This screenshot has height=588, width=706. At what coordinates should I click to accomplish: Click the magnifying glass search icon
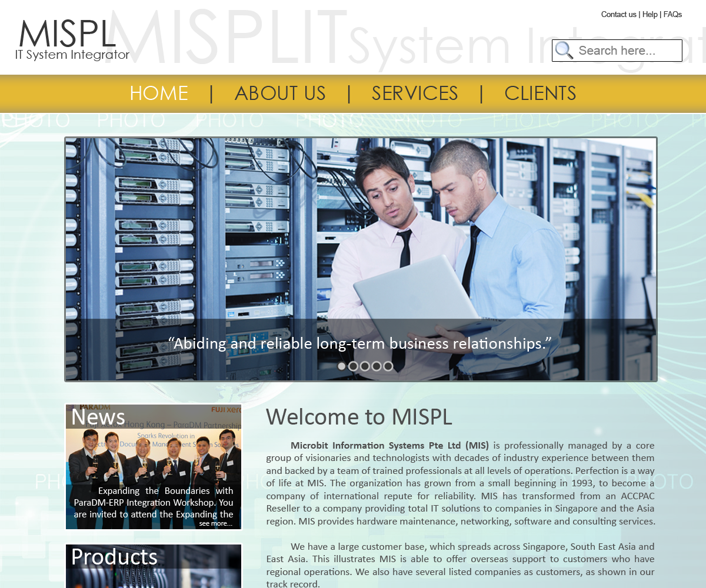coord(564,51)
